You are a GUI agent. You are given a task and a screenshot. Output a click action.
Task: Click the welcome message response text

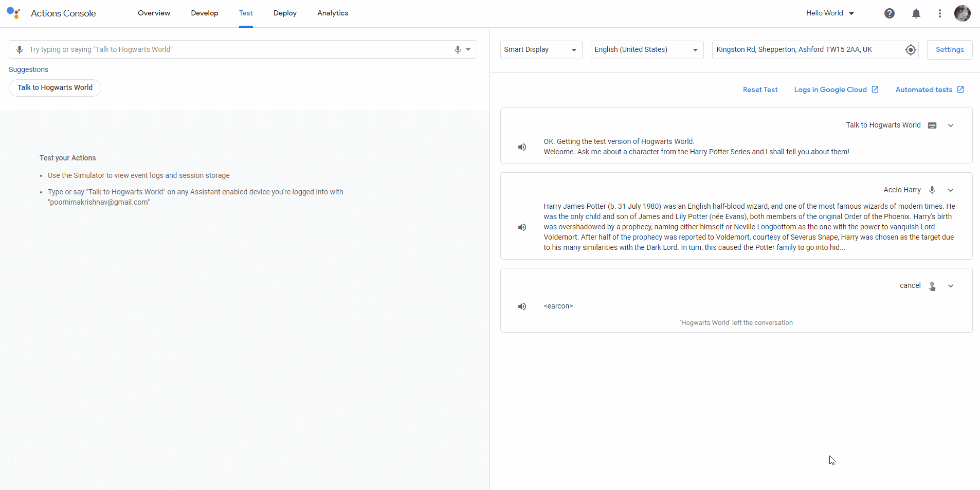click(x=697, y=147)
